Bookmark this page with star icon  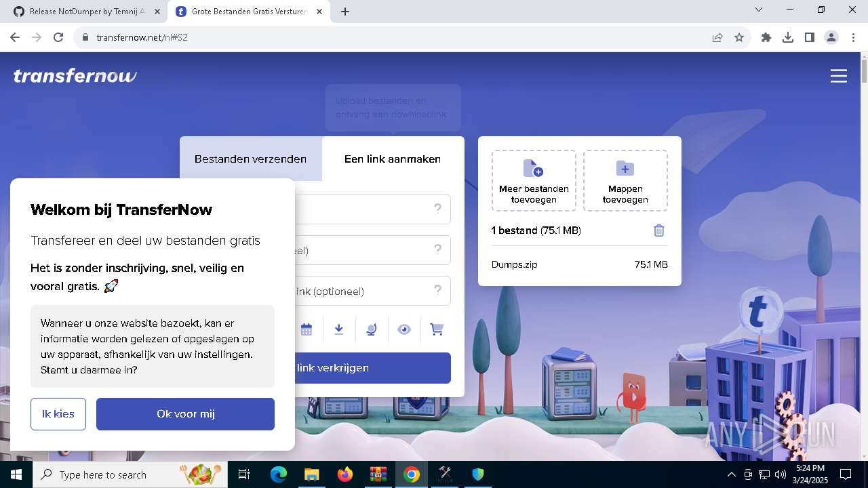(x=739, y=37)
